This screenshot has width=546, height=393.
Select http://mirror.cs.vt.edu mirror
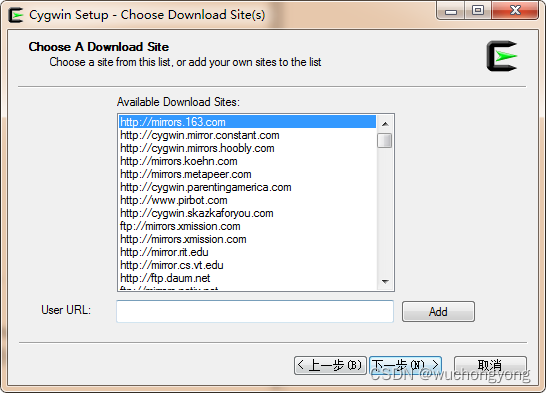point(247,265)
